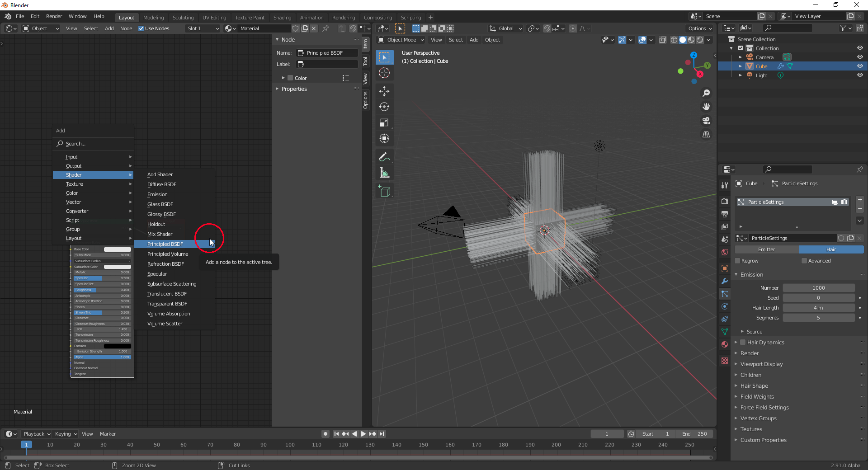This screenshot has height=470, width=868.
Task: Activate the Rotate tool
Action: click(x=384, y=107)
